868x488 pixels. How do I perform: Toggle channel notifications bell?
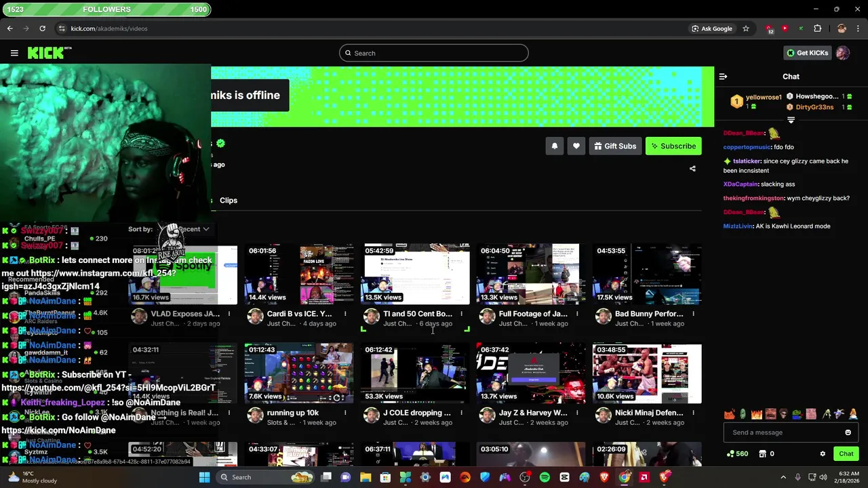555,146
